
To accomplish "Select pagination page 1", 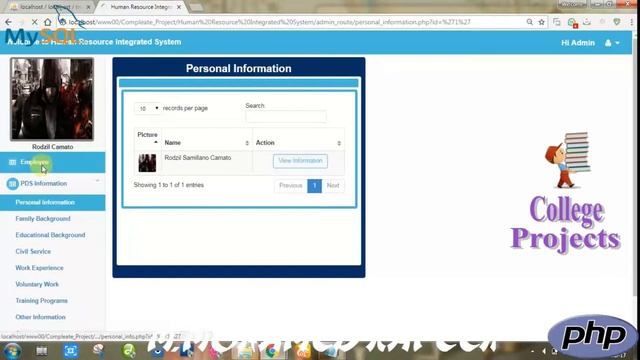I will coord(314,186).
